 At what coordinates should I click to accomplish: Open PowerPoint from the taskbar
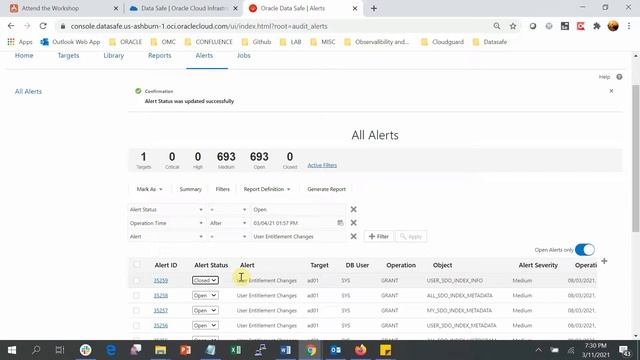coord(185,350)
